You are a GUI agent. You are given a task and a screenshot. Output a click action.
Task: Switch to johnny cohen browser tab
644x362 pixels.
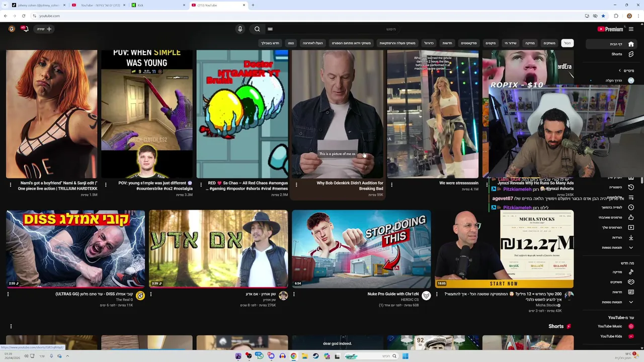[38, 5]
